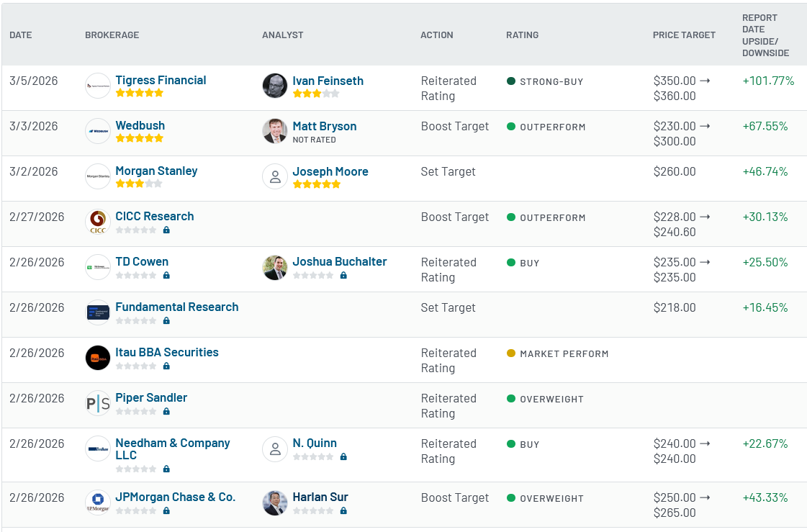
Task: Click the Morgan Stanley brokerage logo
Action: pos(98,176)
